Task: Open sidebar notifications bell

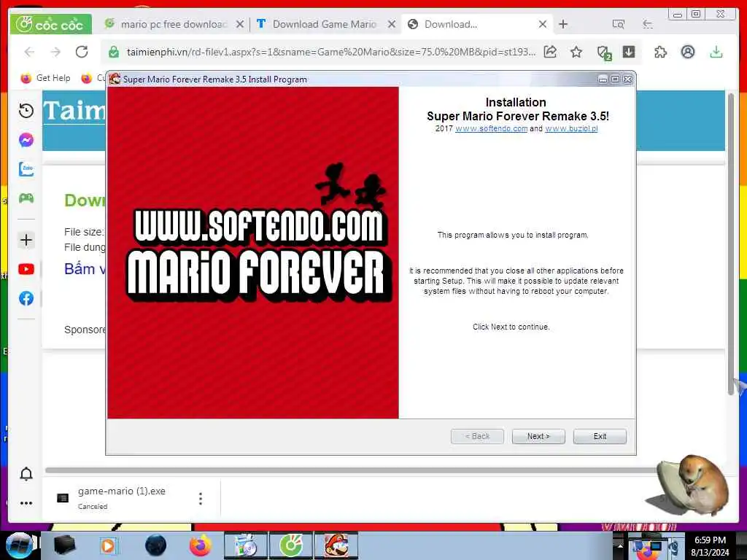Action: pyautogui.click(x=26, y=474)
